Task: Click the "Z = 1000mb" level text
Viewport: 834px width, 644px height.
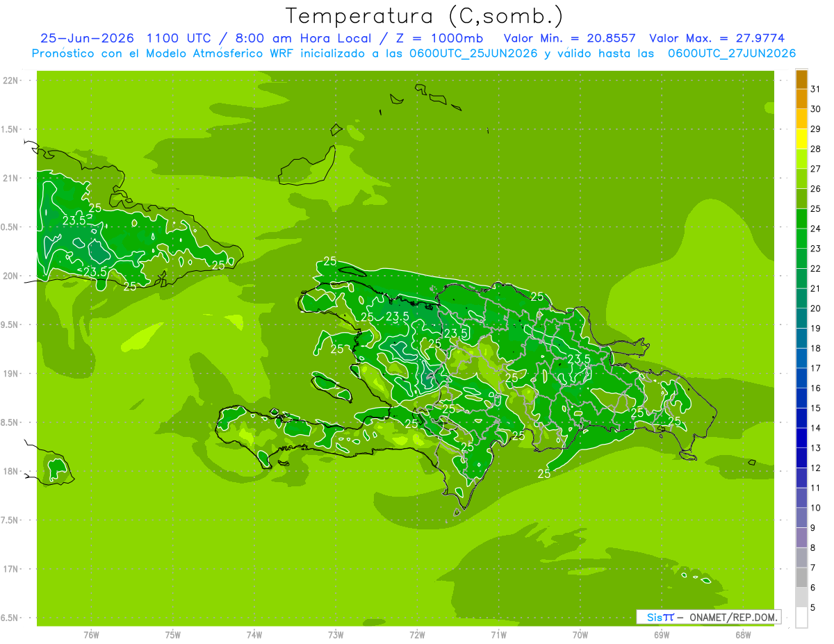Action: pos(439,38)
